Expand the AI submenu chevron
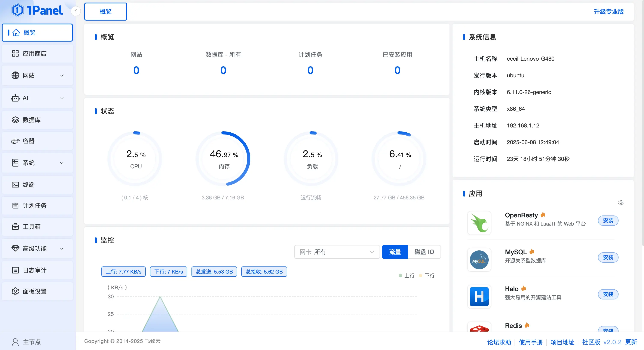This screenshot has width=644, height=350. coord(61,98)
